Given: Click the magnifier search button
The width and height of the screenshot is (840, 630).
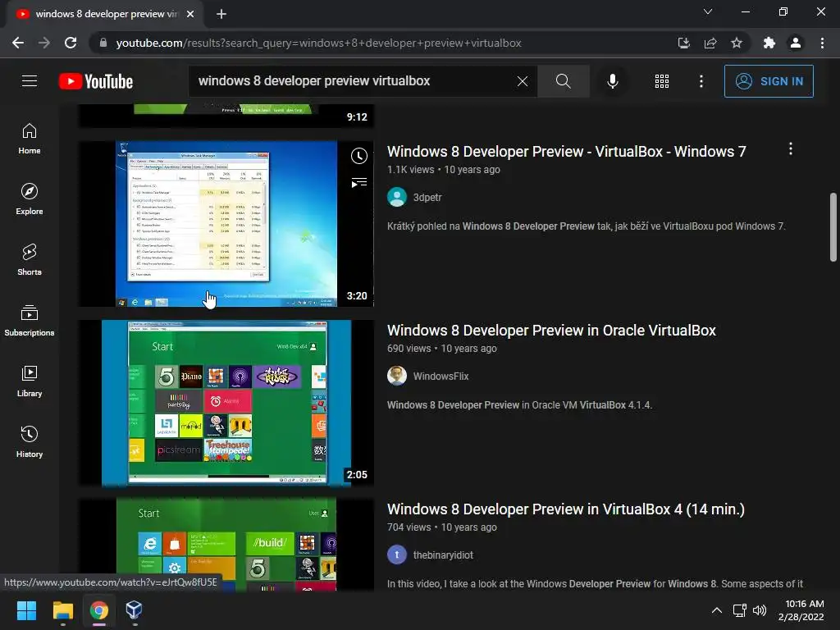Looking at the screenshot, I should coord(563,81).
